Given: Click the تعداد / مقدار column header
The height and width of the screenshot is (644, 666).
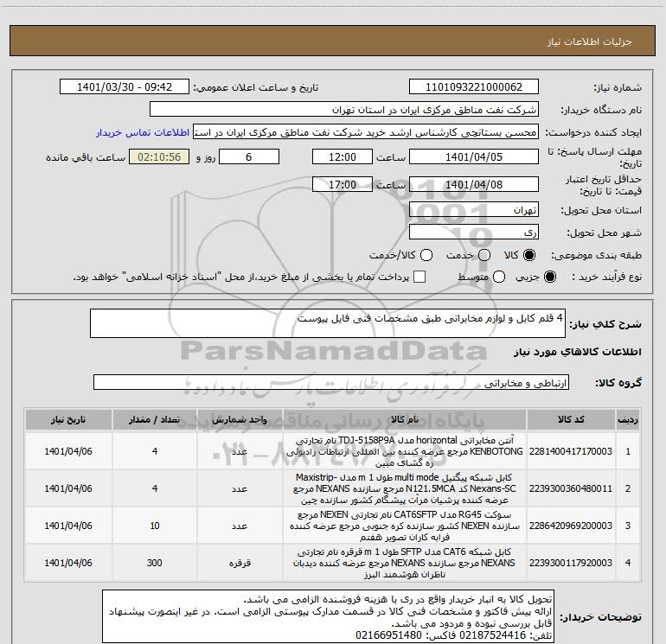Looking at the screenshot, I should pos(155,420).
